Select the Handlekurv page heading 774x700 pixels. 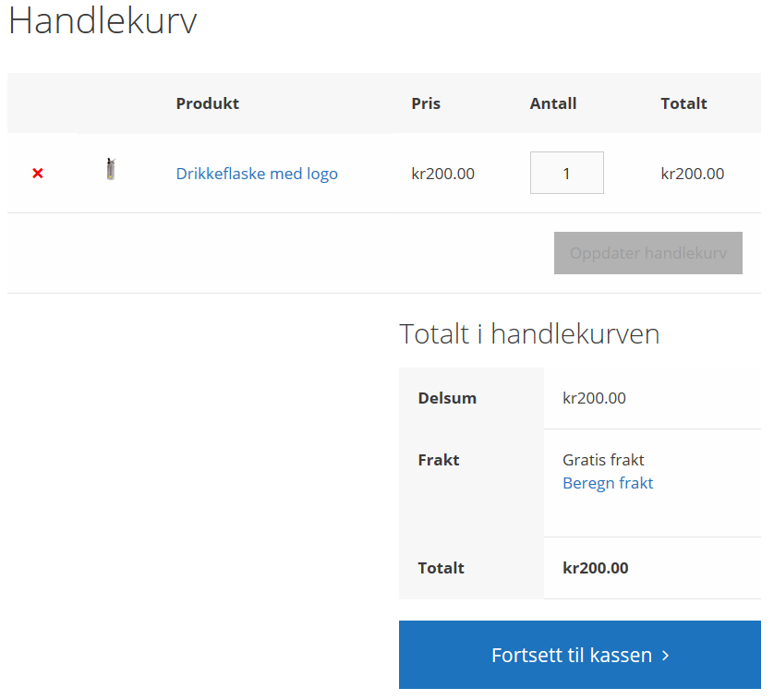(x=103, y=20)
